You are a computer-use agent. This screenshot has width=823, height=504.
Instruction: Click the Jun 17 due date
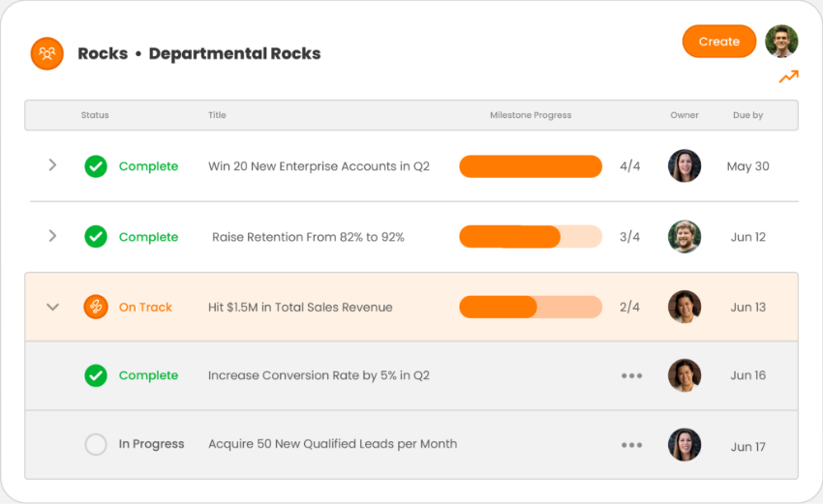tap(747, 446)
